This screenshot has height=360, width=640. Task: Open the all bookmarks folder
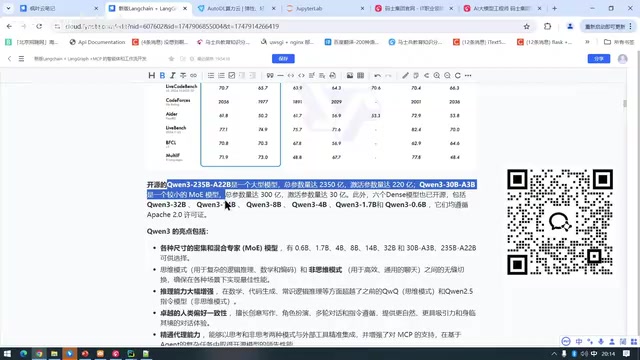619,42
